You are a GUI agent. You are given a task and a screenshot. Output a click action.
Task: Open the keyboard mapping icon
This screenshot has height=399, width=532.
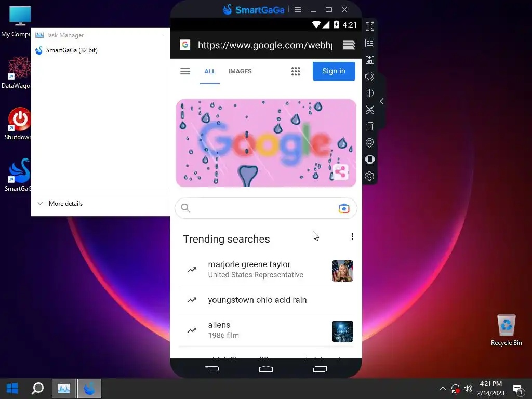click(x=369, y=43)
